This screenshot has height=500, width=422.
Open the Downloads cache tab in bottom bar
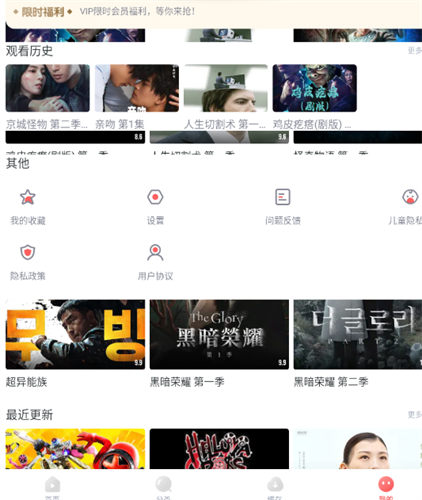tap(275, 485)
